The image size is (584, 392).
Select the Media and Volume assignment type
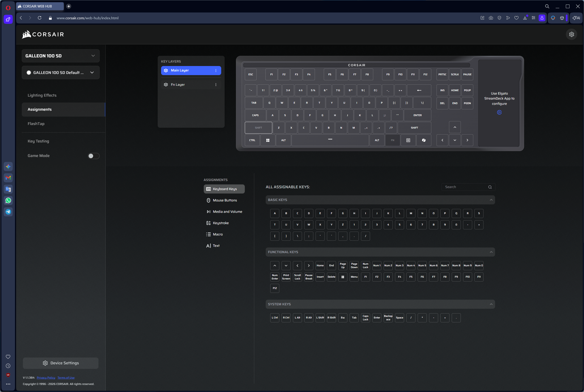coord(224,211)
